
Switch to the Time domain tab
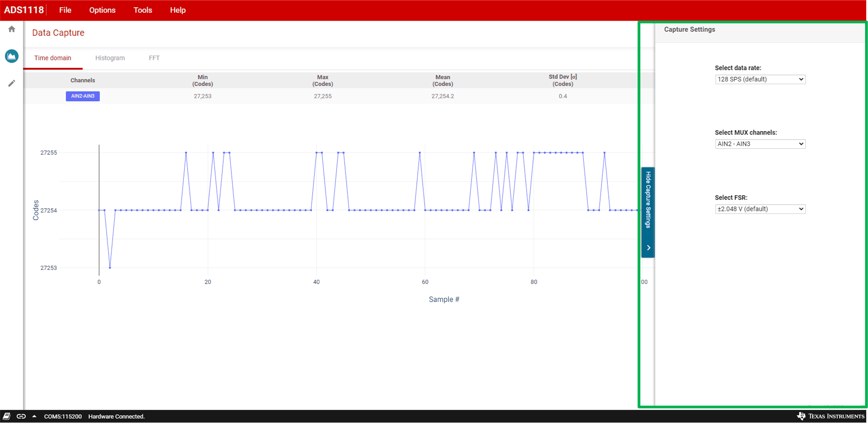pos(53,58)
